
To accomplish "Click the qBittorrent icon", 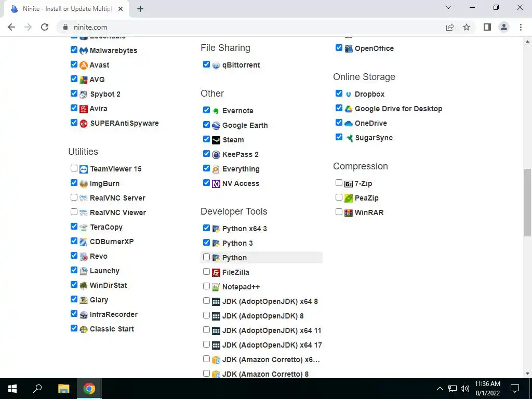I will click(216, 65).
